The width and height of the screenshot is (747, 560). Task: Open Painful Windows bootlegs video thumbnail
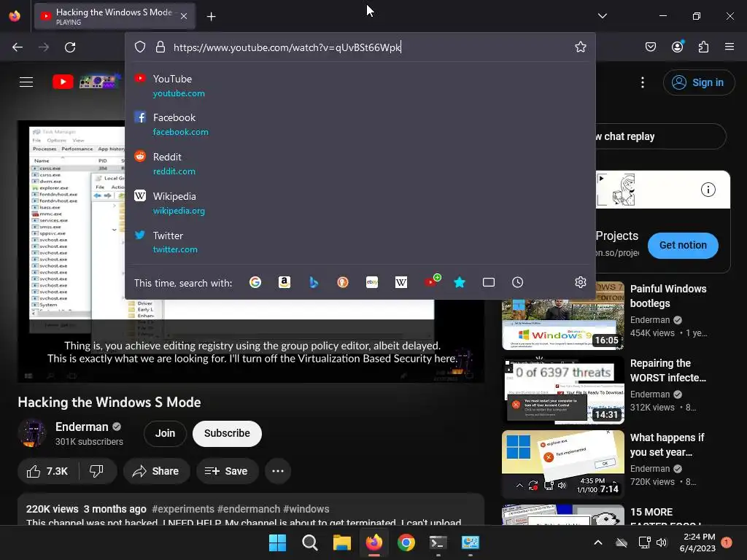[562, 316]
